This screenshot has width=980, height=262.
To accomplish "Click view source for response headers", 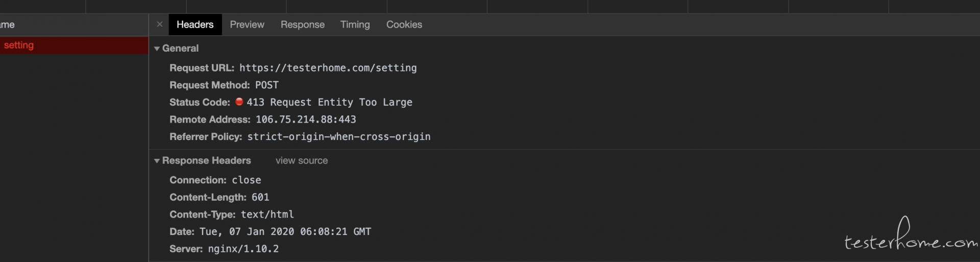I will point(302,160).
